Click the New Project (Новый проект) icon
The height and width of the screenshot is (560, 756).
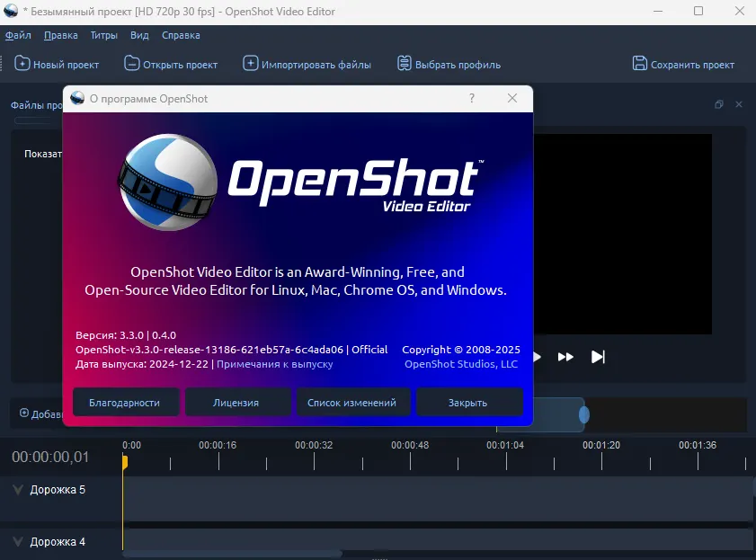pyautogui.click(x=22, y=64)
